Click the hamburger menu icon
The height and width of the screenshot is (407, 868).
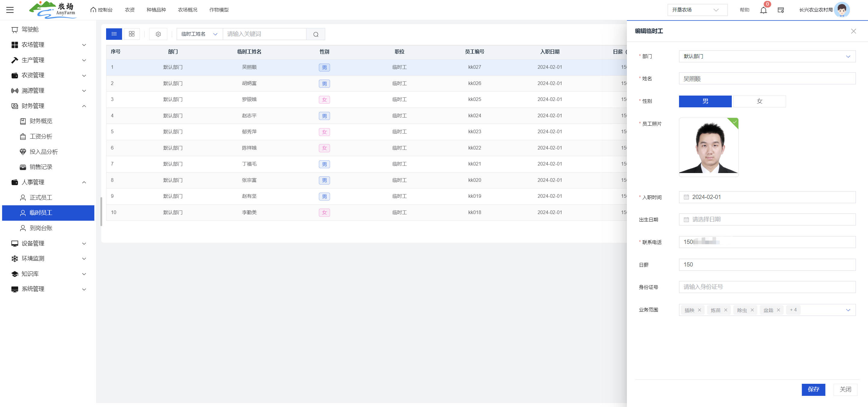click(x=10, y=10)
